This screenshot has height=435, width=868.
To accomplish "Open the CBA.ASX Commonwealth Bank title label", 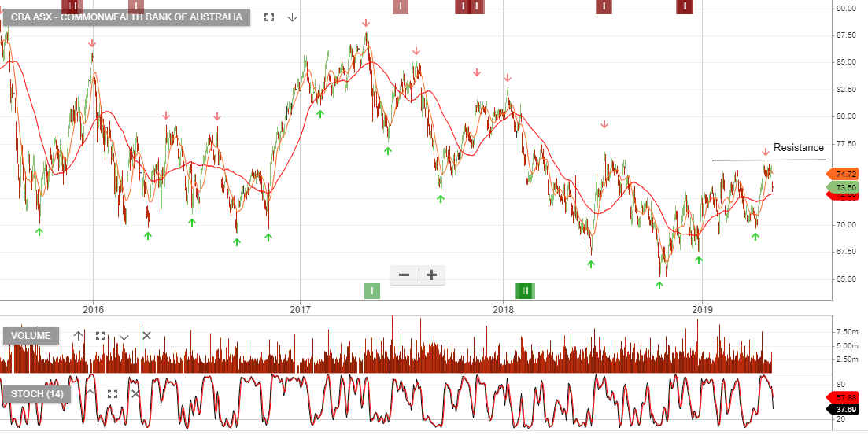I will tap(127, 17).
